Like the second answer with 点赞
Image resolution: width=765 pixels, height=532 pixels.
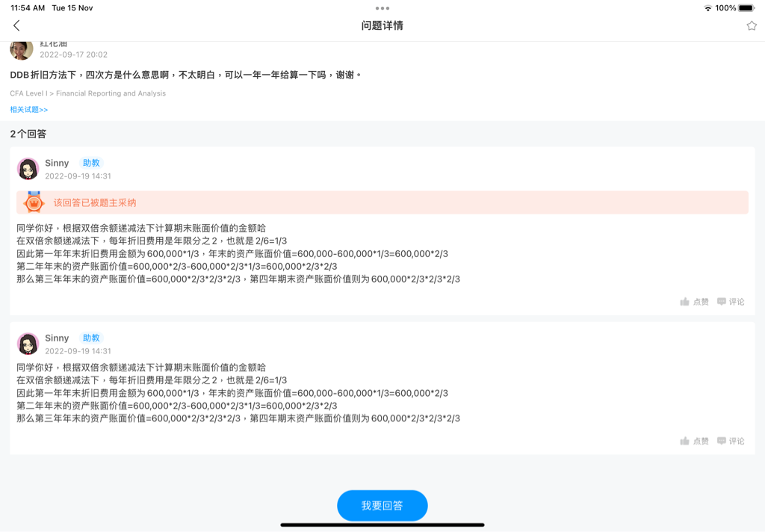(694, 441)
